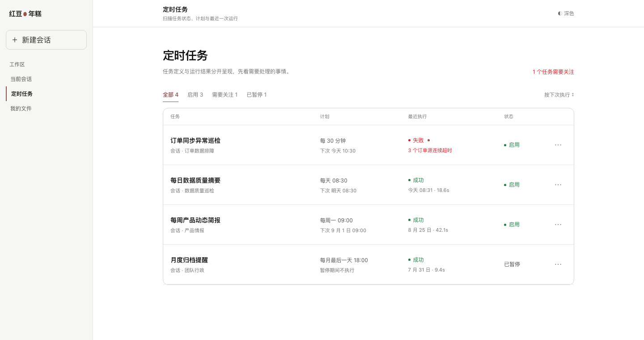Viewport: 644px width, 340px height.
Task: Click the 每月最后一天 18:00 schedule
Action: 344,260
